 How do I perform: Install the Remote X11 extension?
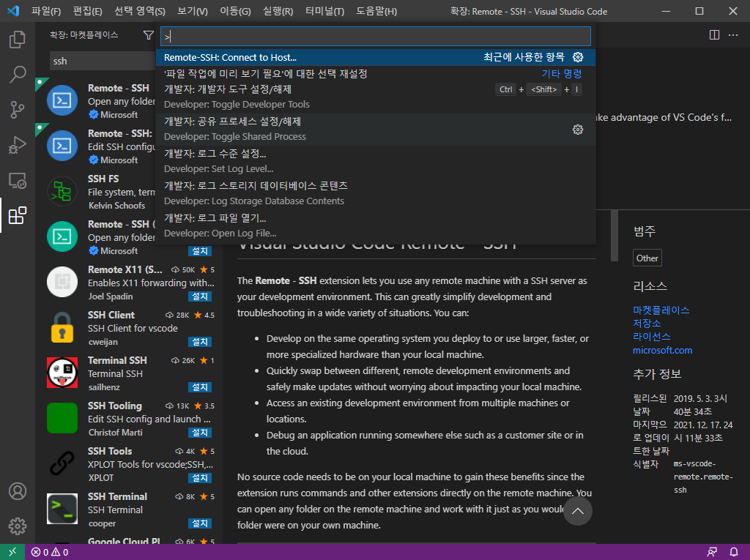point(200,296)
